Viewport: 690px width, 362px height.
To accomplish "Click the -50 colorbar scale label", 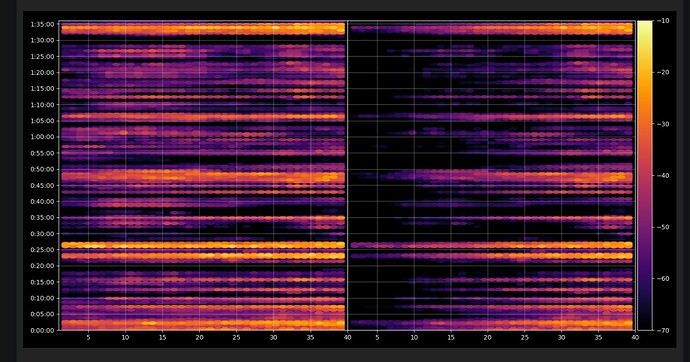I will (x=663, y=227).
